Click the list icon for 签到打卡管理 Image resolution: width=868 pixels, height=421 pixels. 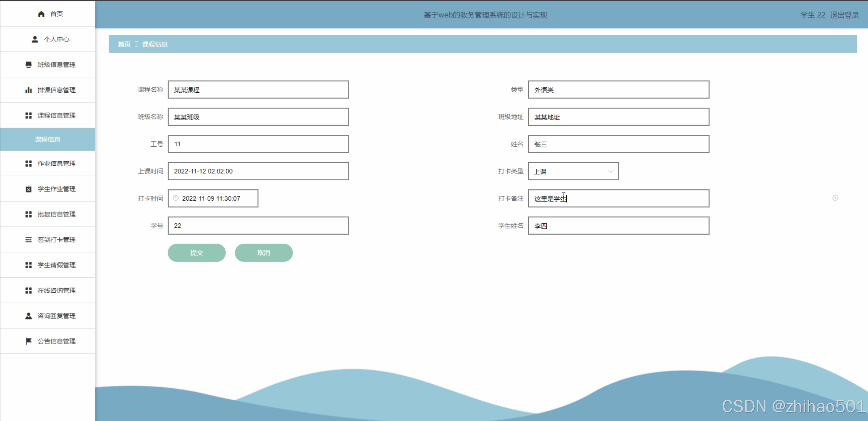pos(29,240)
